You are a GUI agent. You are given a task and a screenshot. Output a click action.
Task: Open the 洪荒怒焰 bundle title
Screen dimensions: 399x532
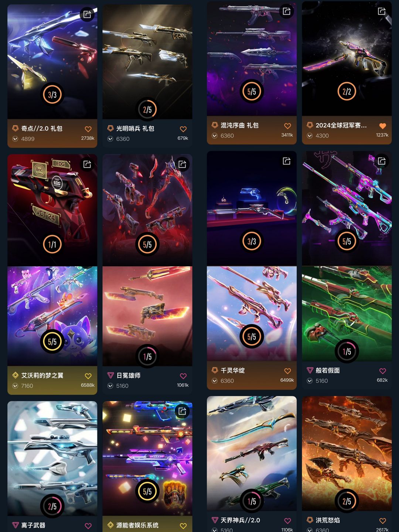(328, 520)
